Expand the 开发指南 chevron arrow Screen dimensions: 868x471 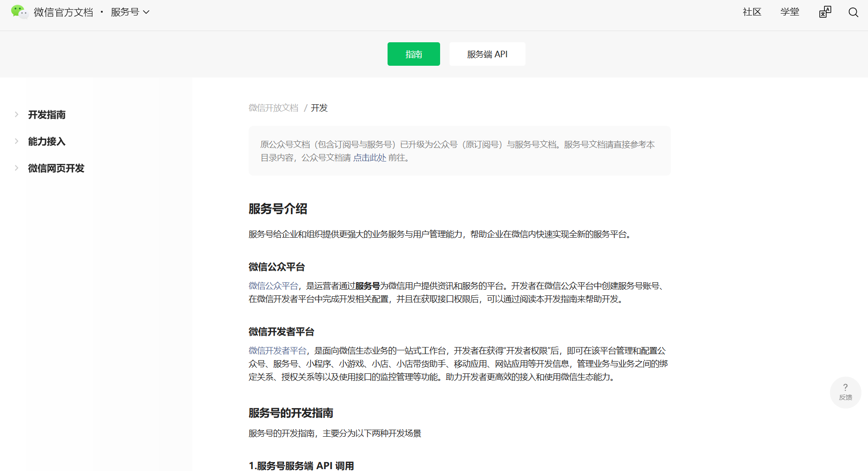coord(16,115)
